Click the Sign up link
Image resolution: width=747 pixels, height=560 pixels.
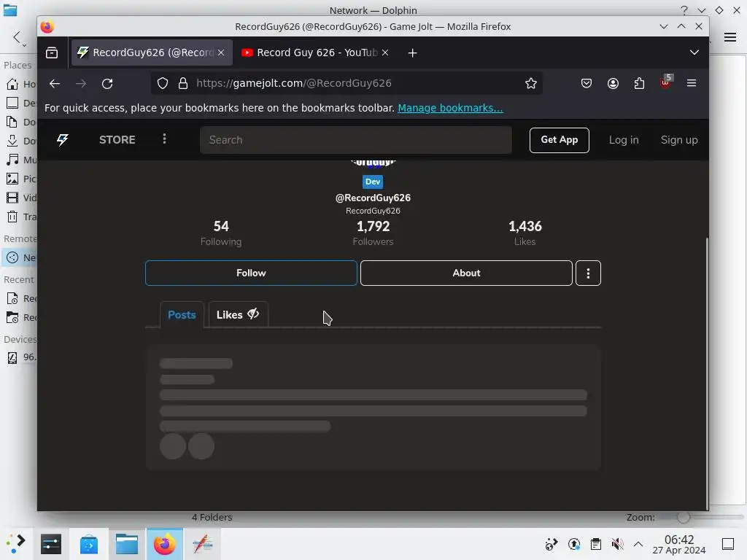click(x=679, y=140)
